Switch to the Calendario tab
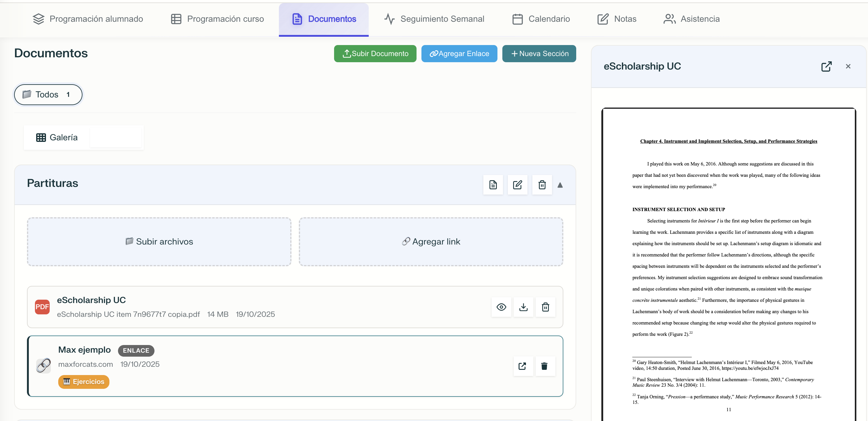The height and width of the screenshot is (421, 868). click(x=541, y=19)
